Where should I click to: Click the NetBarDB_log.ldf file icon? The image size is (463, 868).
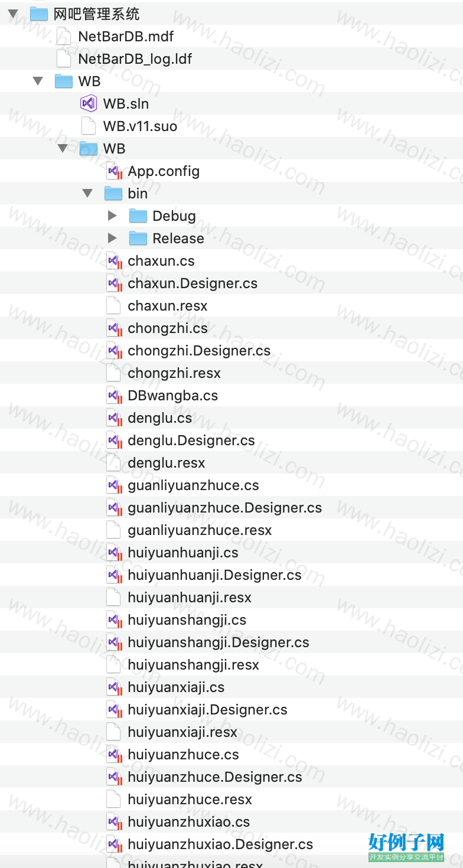[63, 59]
